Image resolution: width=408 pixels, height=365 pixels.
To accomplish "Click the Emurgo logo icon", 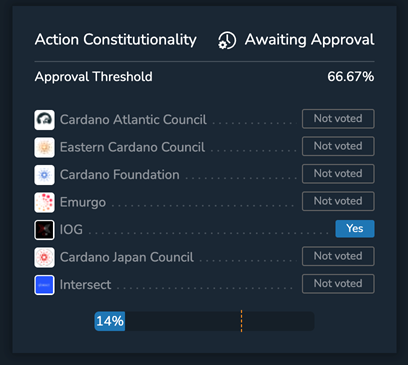I will pyautogui.click(x=44, y=202).
